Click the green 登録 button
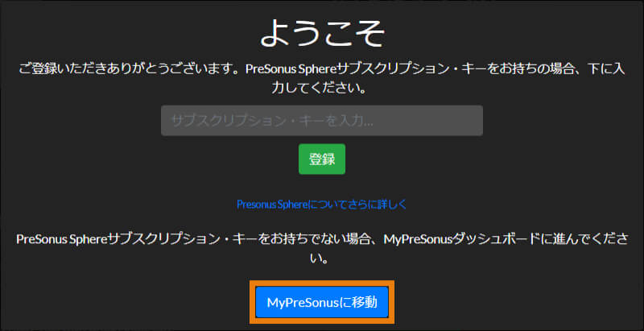The height and width of the screenshot is (331, 644). click(x=322, y=159)
